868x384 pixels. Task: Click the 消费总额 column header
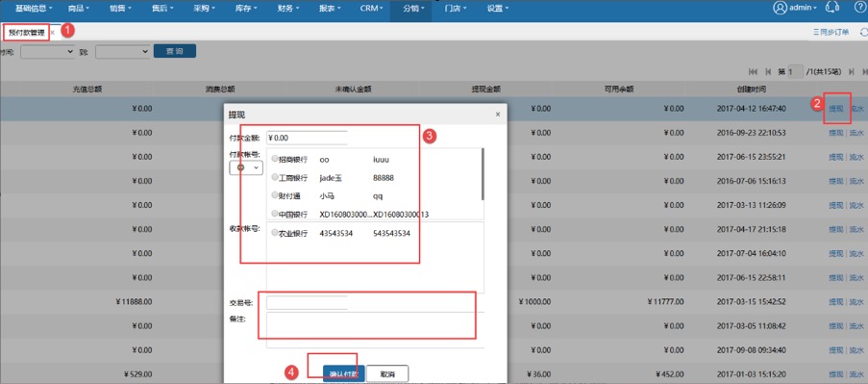220,90
